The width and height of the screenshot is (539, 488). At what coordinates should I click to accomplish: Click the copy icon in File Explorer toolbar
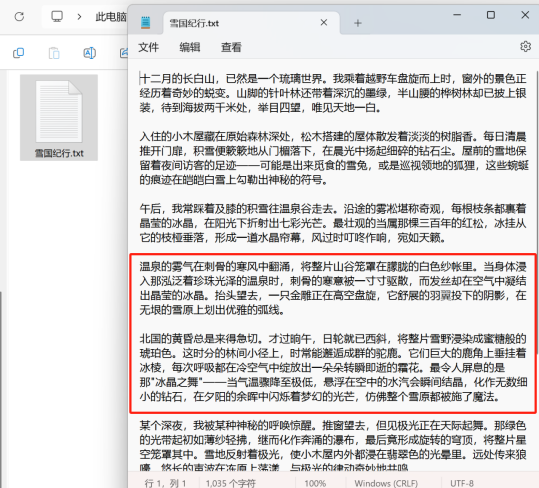[19, 53]
